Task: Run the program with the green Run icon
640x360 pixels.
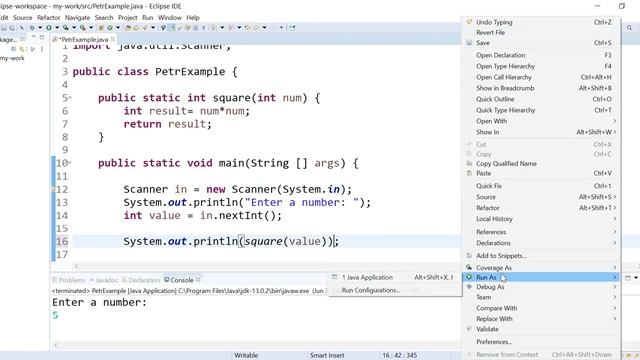Action: [49, 28]
